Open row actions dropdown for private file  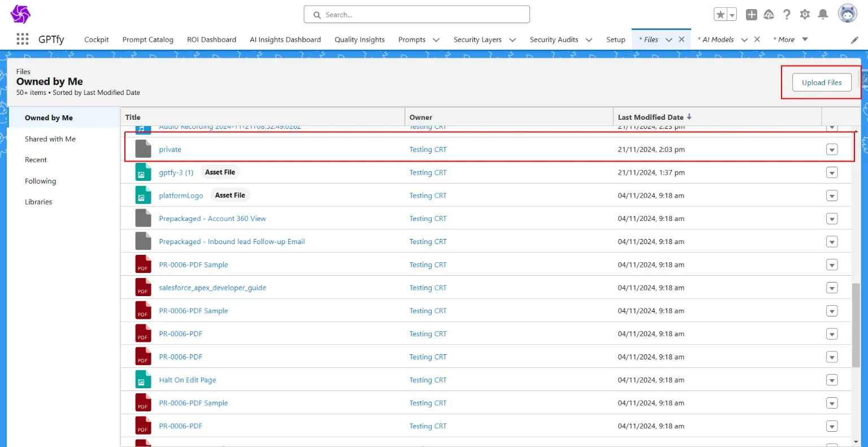(x=831, y=150)
